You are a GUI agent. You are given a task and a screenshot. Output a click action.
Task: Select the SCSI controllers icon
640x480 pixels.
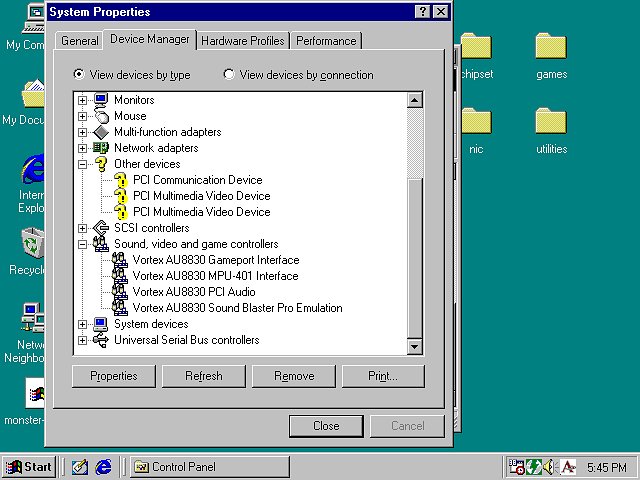(x=100, y=228)
